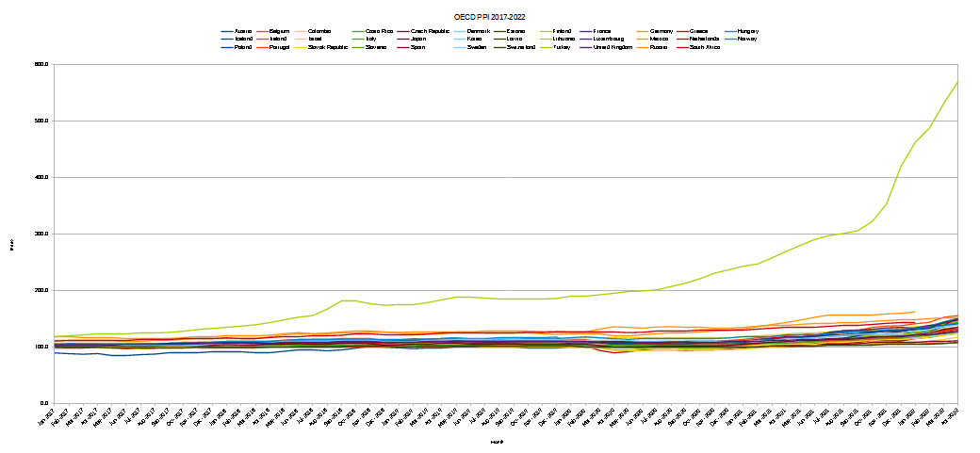Viewport: 980px width, 453px height.
Task: Click the Slovak Republic legend entry
Action: (328, 47)
